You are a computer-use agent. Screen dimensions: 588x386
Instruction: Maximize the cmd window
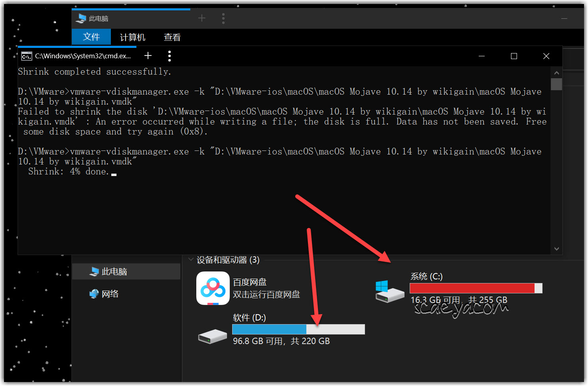pos(514,56)
